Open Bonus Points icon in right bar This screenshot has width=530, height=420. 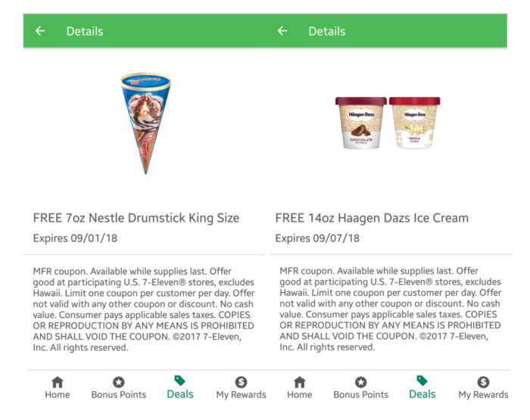[360, 382]
